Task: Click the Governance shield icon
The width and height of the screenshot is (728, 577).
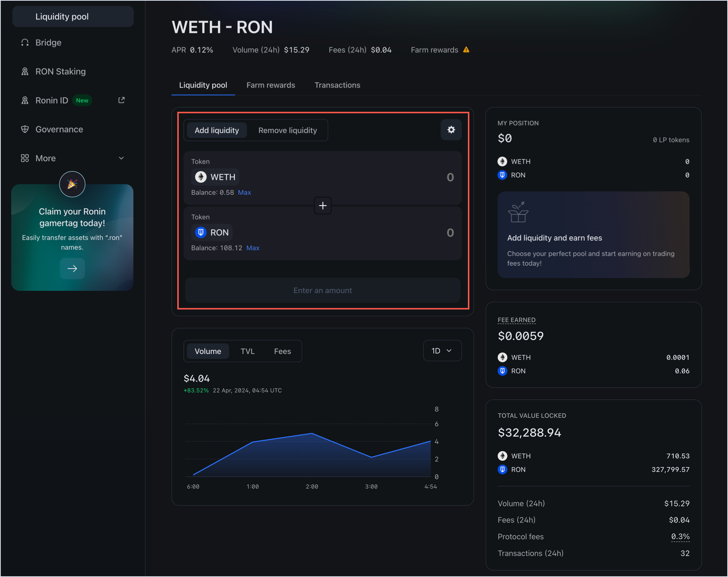Action: coord(25,129)
